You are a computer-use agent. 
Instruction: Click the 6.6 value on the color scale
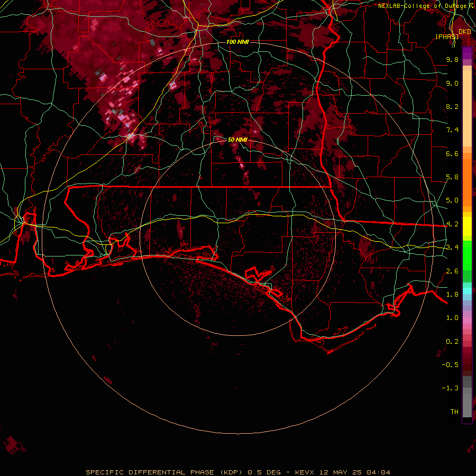coord(452,153)
